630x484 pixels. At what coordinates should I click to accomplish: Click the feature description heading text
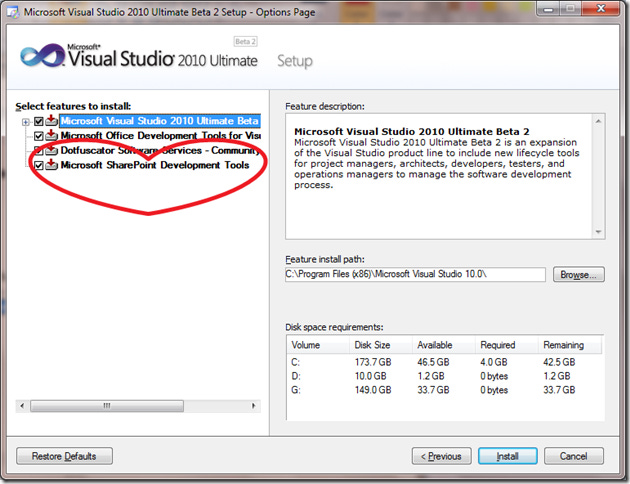tap(411, 131)
